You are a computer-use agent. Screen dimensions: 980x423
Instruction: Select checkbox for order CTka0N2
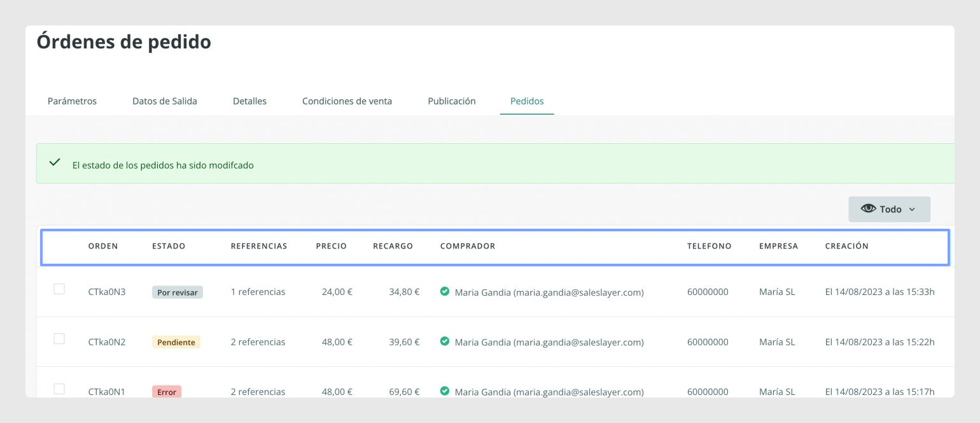[59, 339]
